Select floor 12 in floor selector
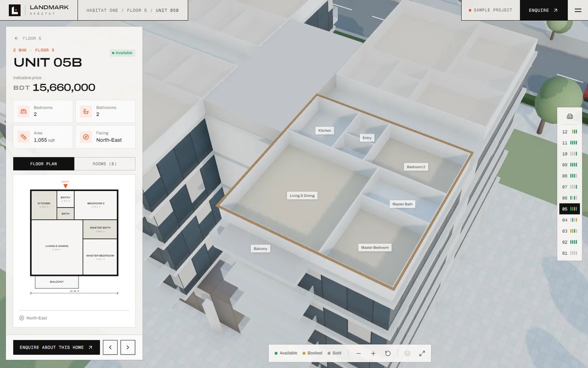588x368 pixels. pyautogui.click(x=570, y=132)
